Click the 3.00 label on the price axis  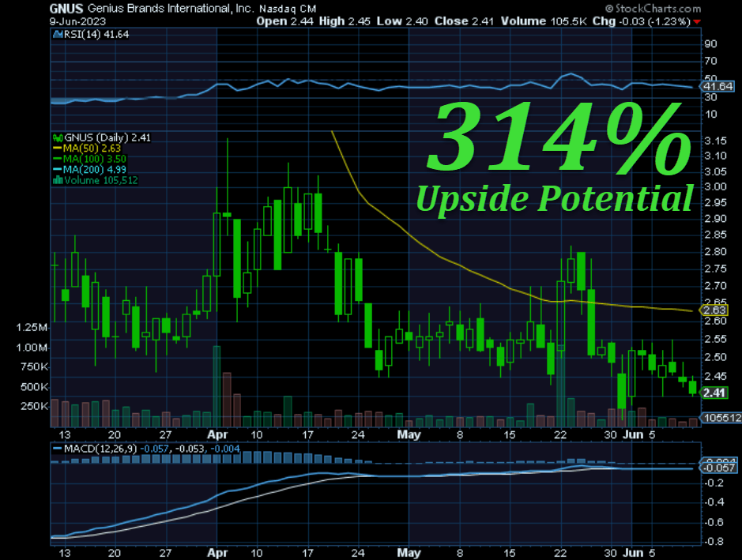(715, 186)
